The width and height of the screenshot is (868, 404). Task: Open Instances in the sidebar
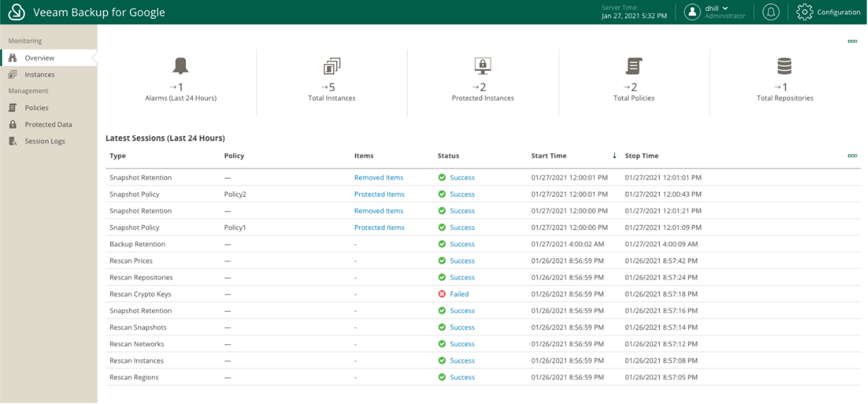point(40,75)
